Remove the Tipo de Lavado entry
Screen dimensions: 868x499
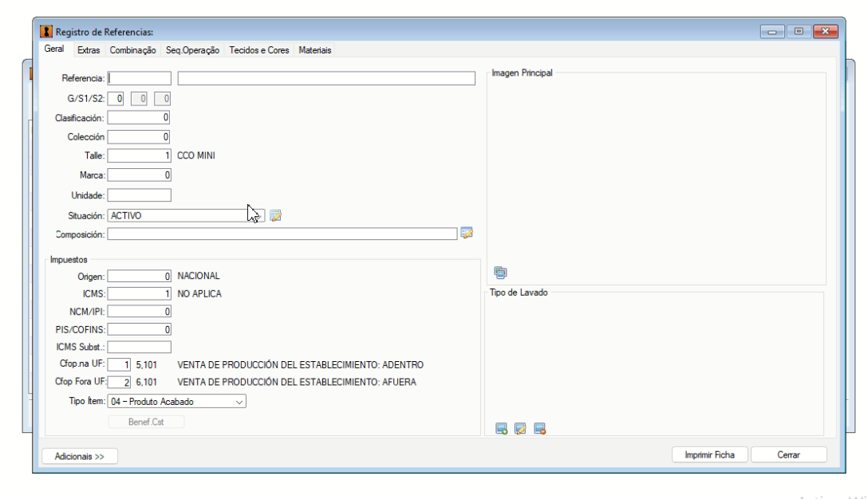pyautogui.click(x=540, y=429)
